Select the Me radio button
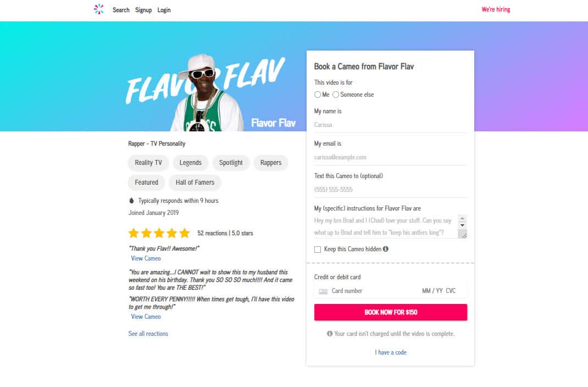Viewport: 588px width, 387px height. [318, 95]
